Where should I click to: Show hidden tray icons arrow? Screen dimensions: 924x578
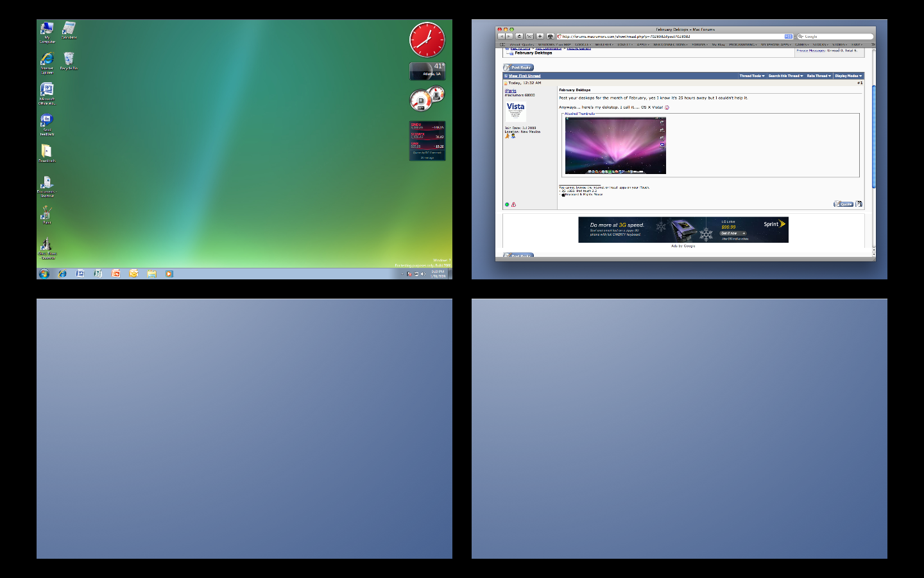click(402, 274)
